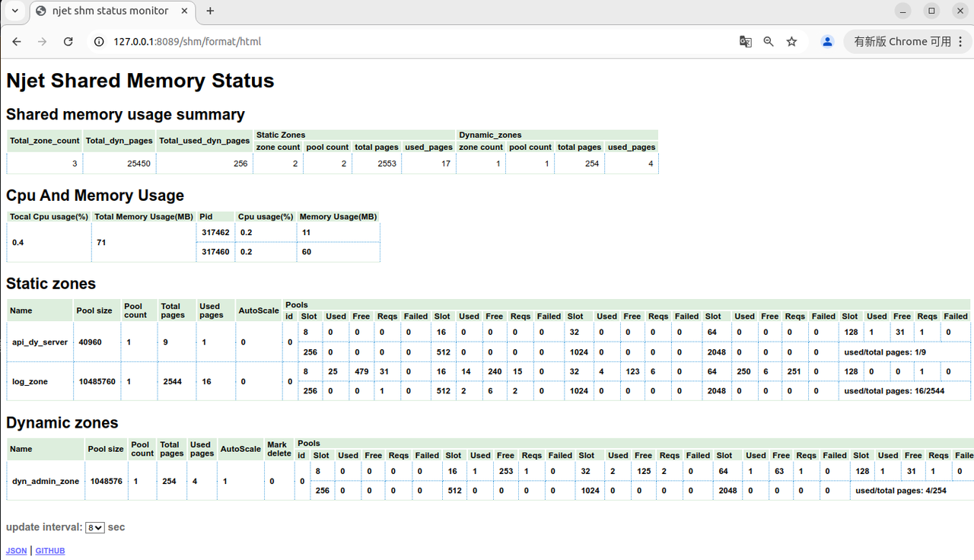The width and height of the screenshot is (974, 560).
Task: Click the dyn_admin_zone name cell
Action: pyautogui.click(x=45, y=482)
